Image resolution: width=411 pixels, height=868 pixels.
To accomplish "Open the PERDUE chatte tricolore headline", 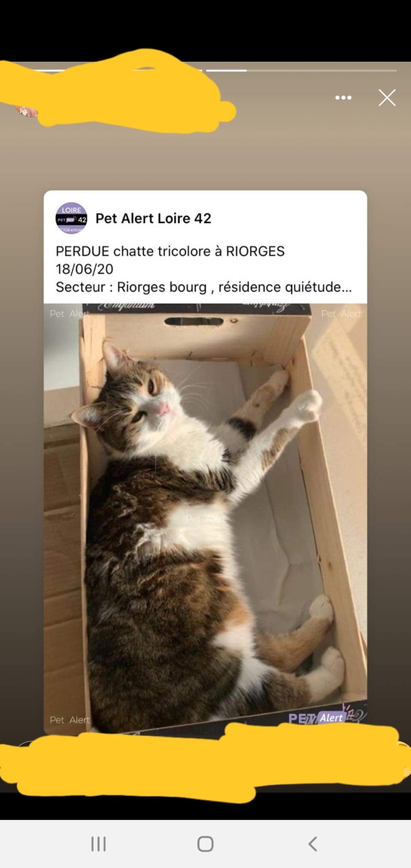I will (x=170, y=252).
